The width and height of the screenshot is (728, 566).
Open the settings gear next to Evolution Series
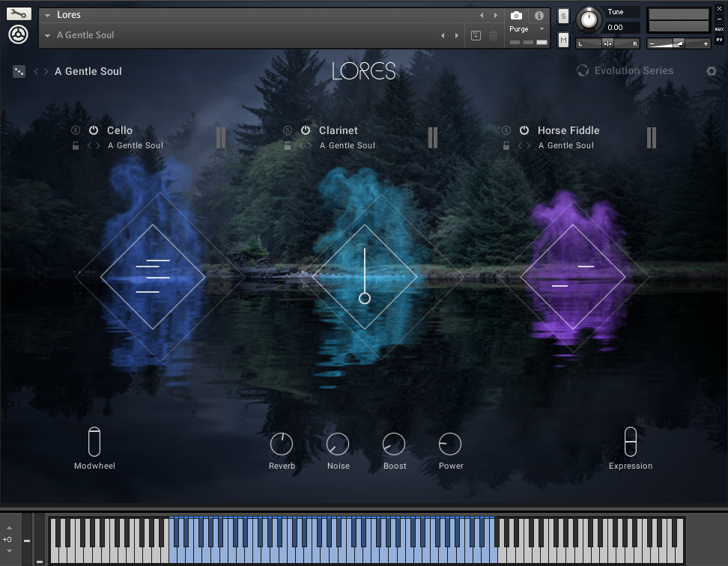coord(712,71)
